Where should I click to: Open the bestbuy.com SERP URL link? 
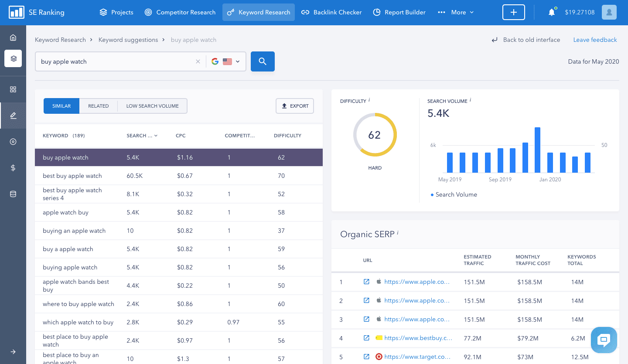pos(418,338)
